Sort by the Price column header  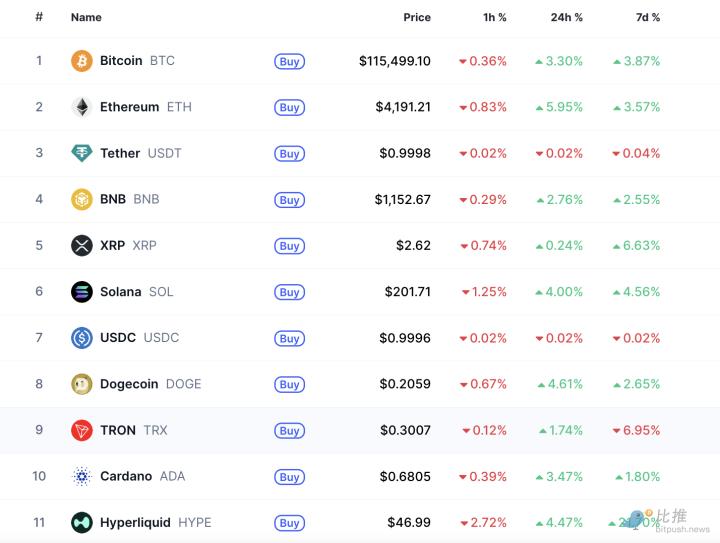click(417, 17)
